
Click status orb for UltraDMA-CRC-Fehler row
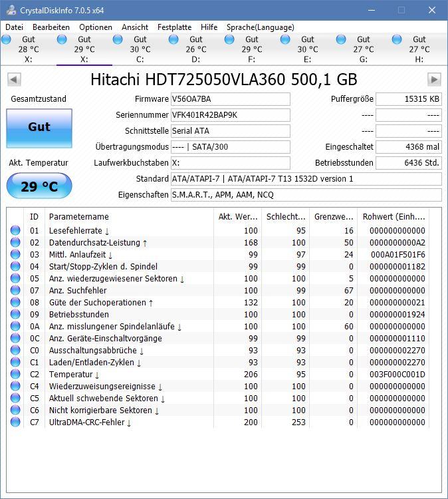click(15, 422)
